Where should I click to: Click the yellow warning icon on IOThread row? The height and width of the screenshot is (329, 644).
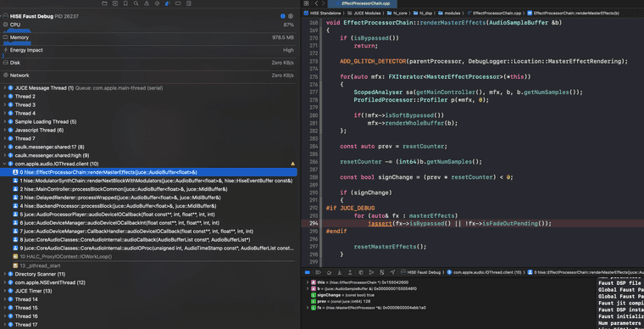292,164
